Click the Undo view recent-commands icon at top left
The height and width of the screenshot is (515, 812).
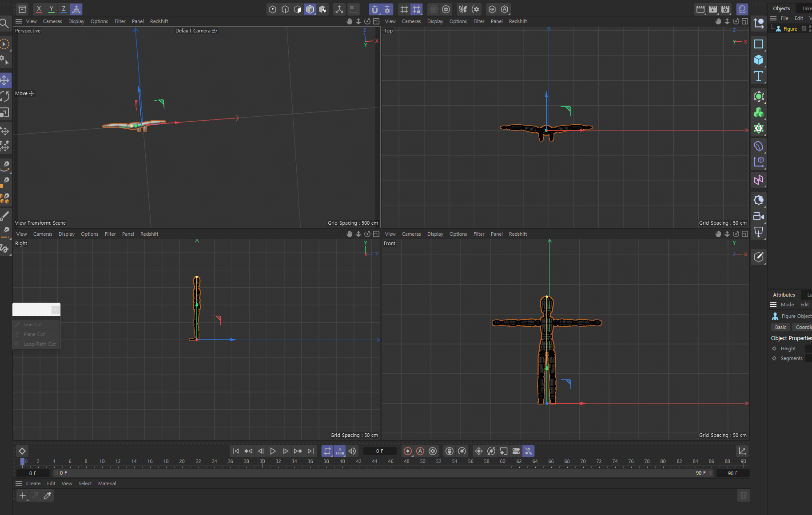click(x=22, y=9)
